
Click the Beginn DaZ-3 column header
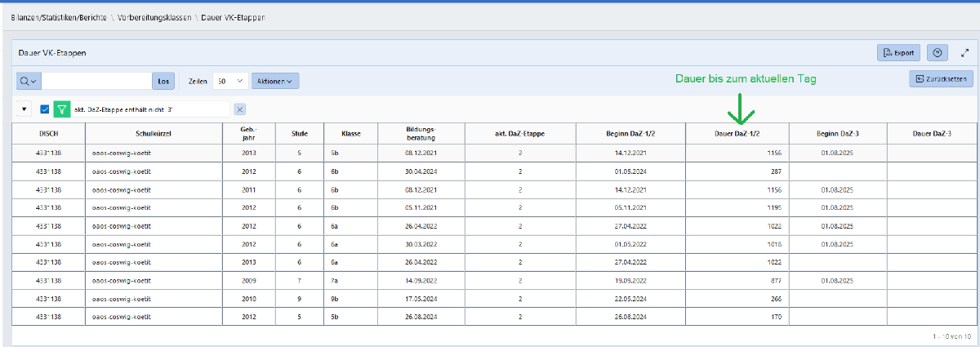pos(837,133)
